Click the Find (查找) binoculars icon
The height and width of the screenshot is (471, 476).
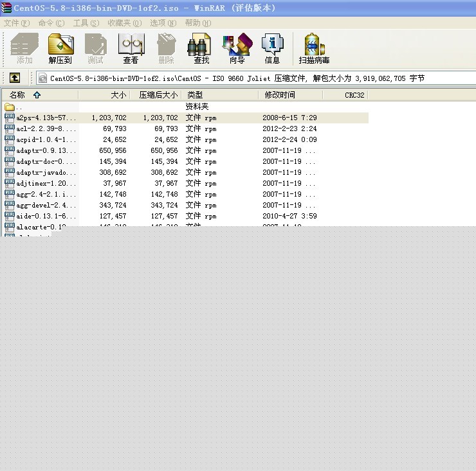click(201, 49)
